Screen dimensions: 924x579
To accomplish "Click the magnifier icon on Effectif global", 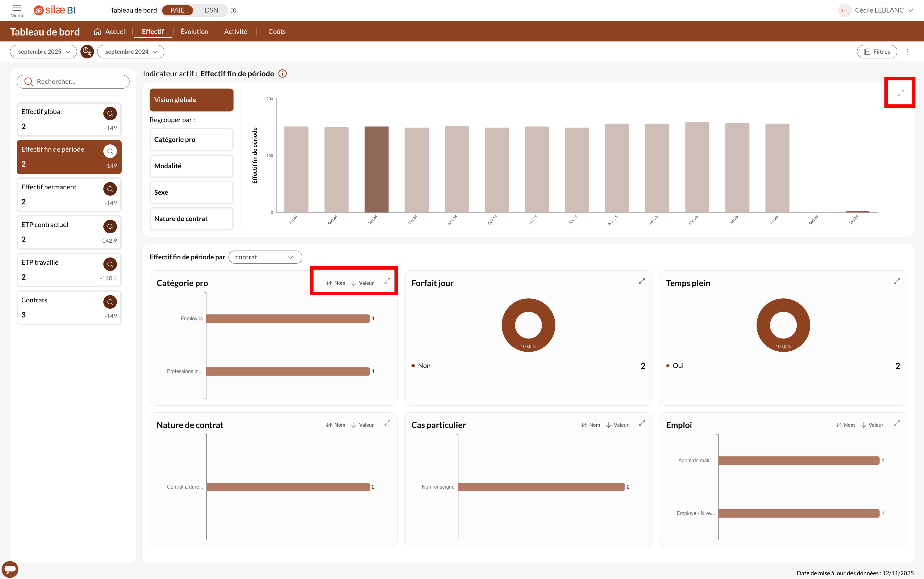I will [x=110, y=113].
